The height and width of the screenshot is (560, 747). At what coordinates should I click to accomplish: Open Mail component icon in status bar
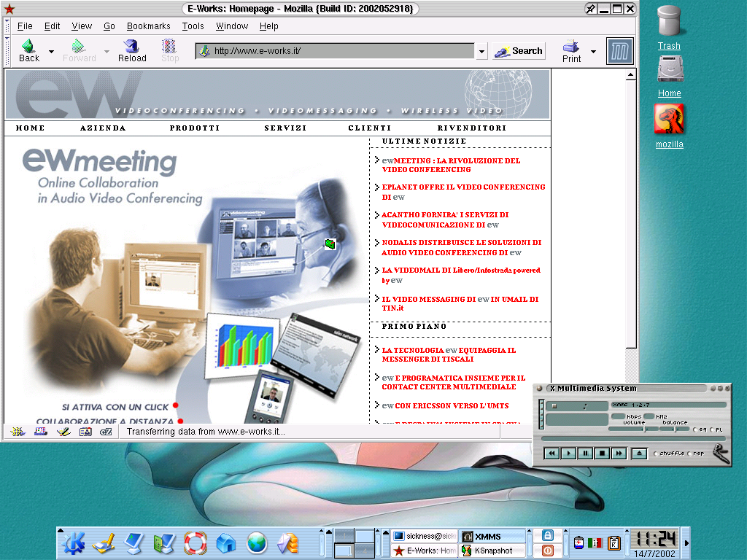click(x=41, y=432)
